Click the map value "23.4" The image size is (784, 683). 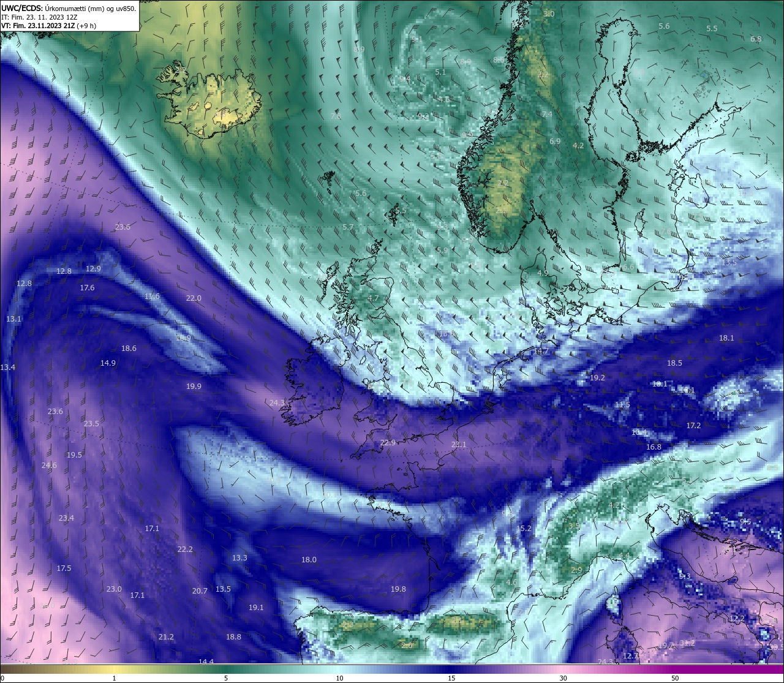coord(66,518)
